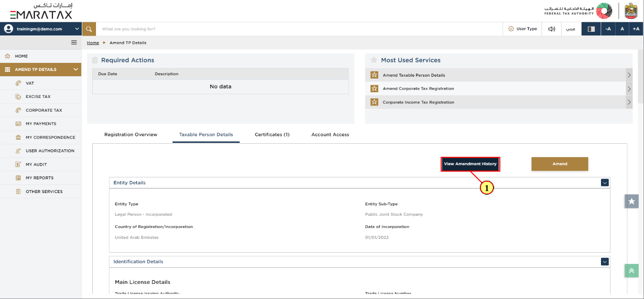Switch language to Arabic
Screen dimensions: 644x299
[x=571, y=29]
